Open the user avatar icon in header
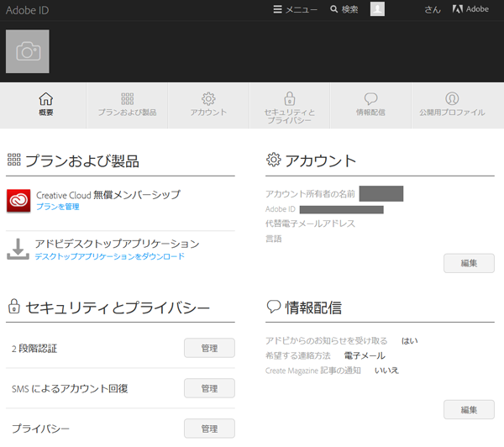Image resolution: width=504 pixels, height=447 pixels. tap(377, 9)
